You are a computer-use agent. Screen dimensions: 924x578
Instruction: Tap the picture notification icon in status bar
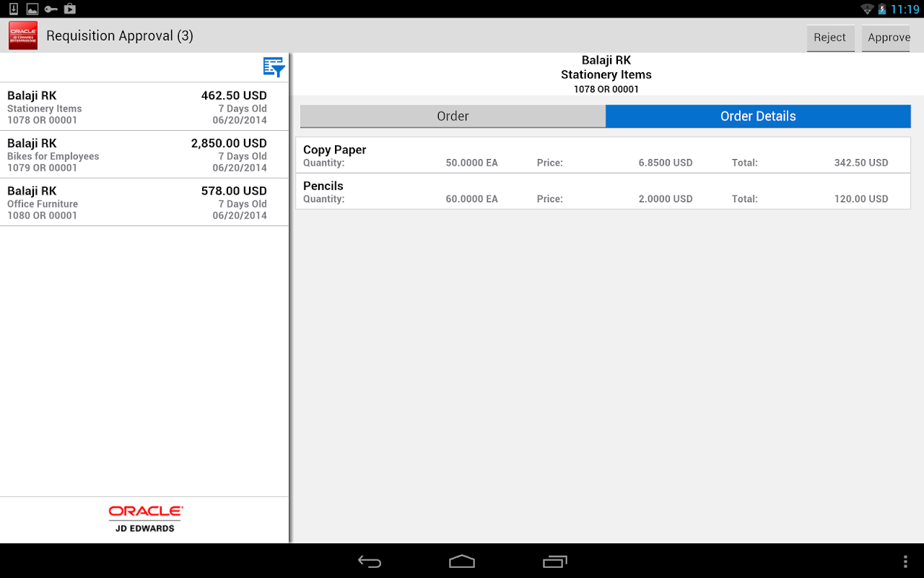point(32,9)
